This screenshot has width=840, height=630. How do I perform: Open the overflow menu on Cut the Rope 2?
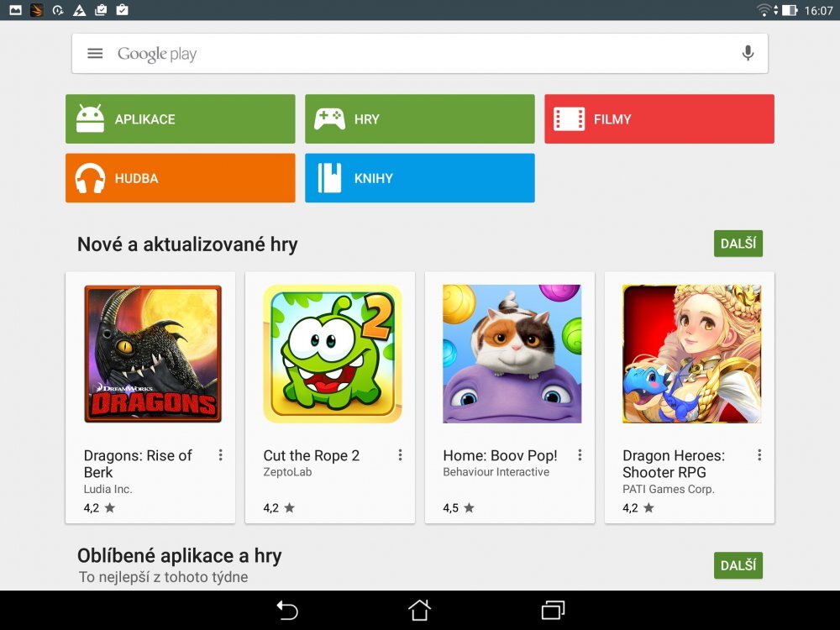point(401,454)
